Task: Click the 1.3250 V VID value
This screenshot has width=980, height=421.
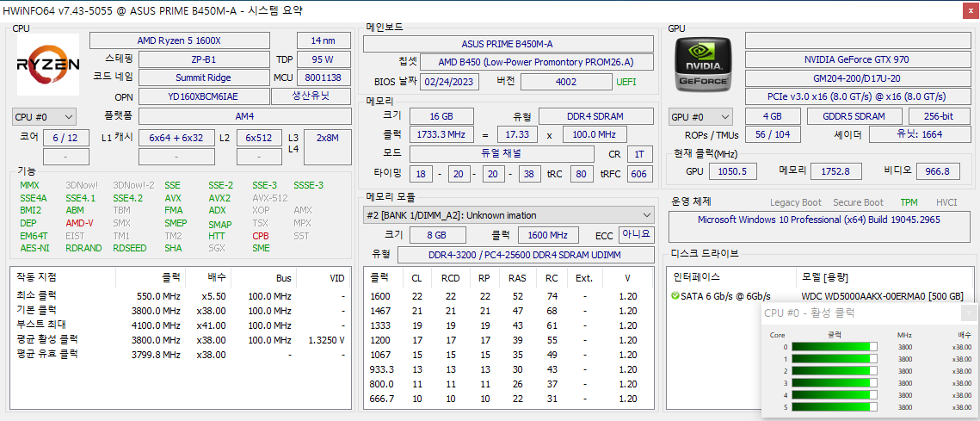Action: [x=327, y=340]
